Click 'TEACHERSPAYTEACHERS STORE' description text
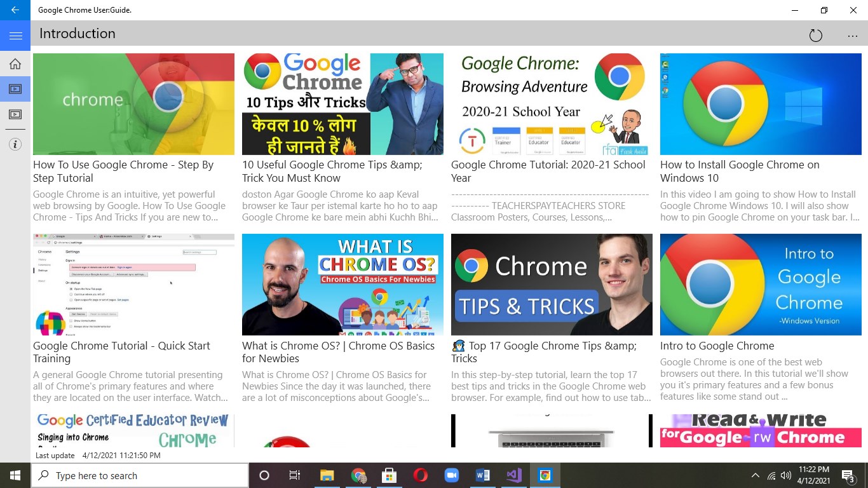The width and height of the screenshot is (868, 488). click(x=550, y=206)
